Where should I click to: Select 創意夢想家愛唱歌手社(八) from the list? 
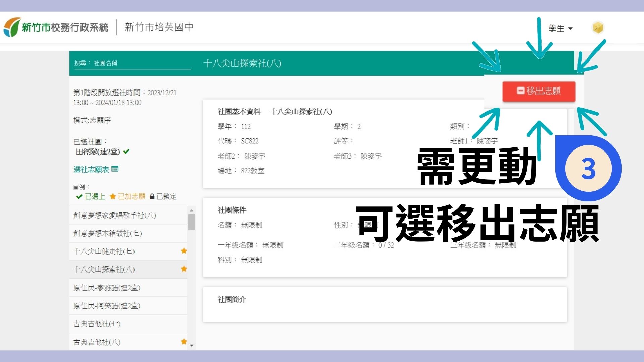(x=115, y=215)
